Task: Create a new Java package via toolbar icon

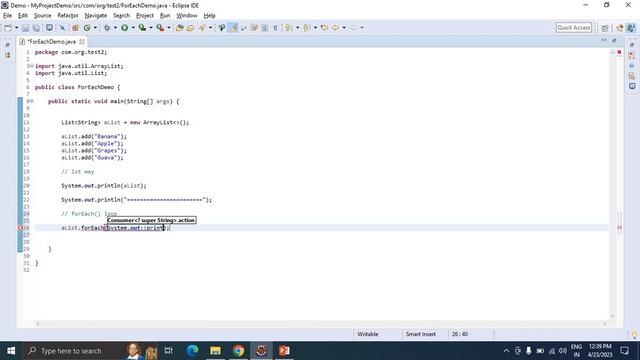Action: (76, 28)
